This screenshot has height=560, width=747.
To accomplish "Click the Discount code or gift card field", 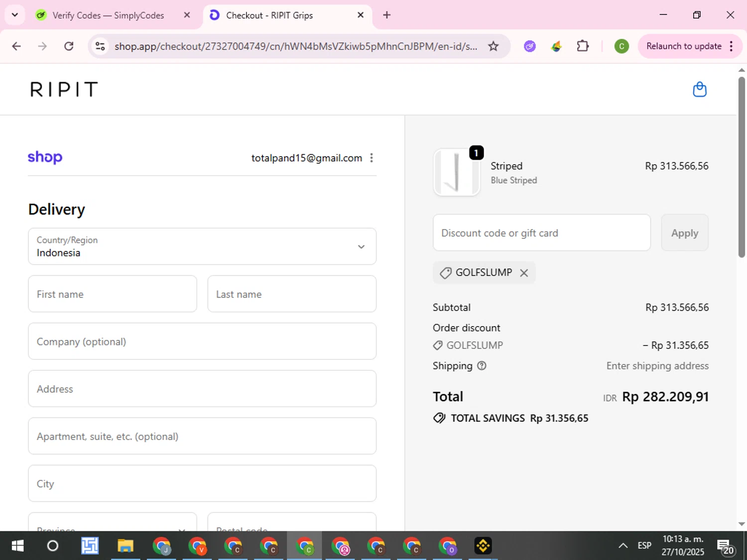I will [542, 233].
